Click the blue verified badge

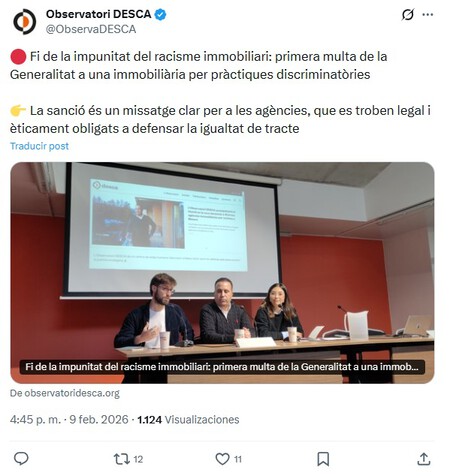click(x=161, y=14)
